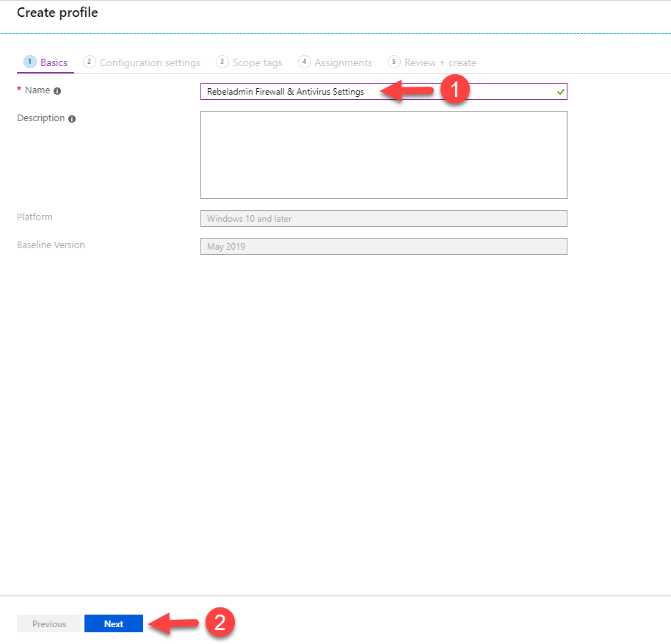671x644 pixels.
Task: Click the 'Baseline Version' label text
Action: (51, 245)
